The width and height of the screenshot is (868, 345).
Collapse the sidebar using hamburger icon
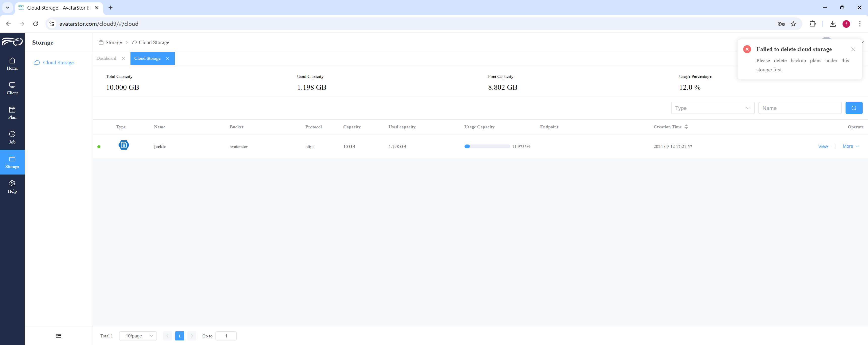pyautogui.click(x=59, y=336)
